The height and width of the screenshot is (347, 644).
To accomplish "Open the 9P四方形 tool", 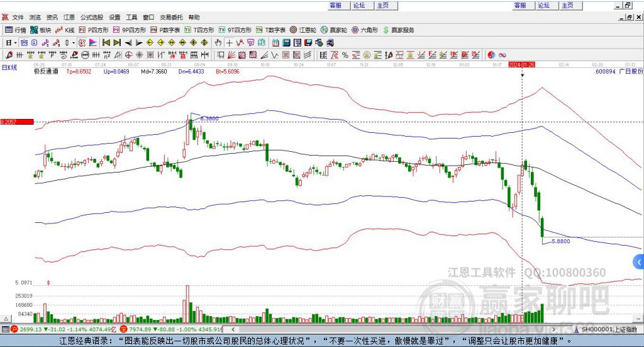I will (130, 30).
